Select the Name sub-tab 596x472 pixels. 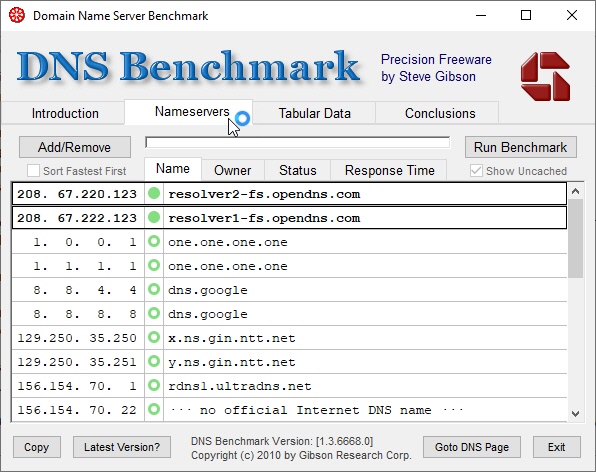point(173,169)
